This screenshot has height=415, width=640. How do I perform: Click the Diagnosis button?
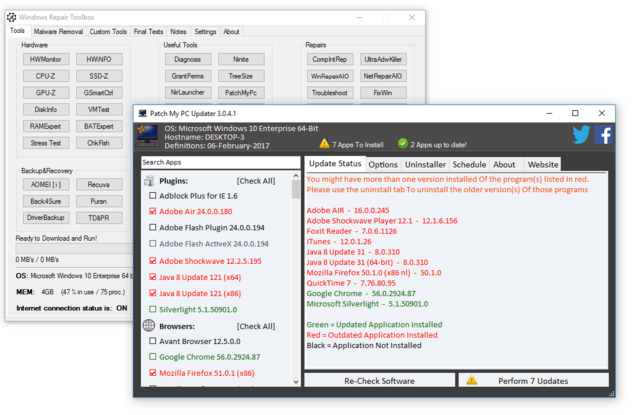click(188, 59)
